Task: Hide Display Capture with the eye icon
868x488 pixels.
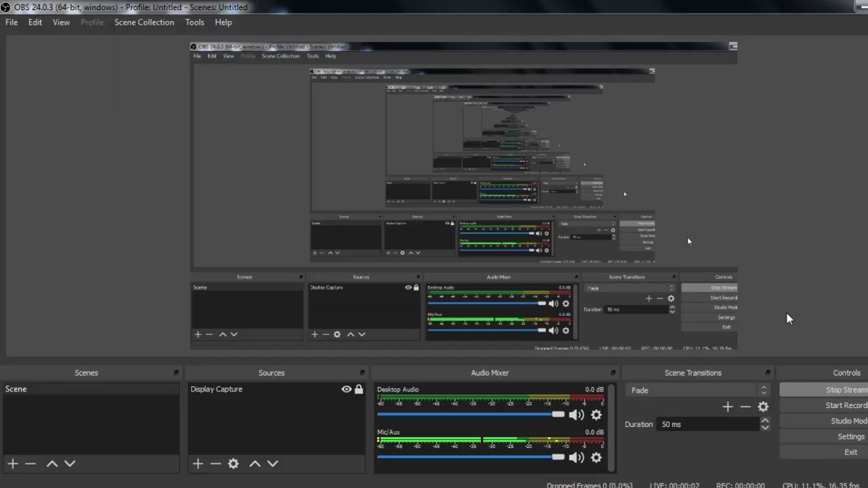Action: pyautogui.click(x=347, y=389)
